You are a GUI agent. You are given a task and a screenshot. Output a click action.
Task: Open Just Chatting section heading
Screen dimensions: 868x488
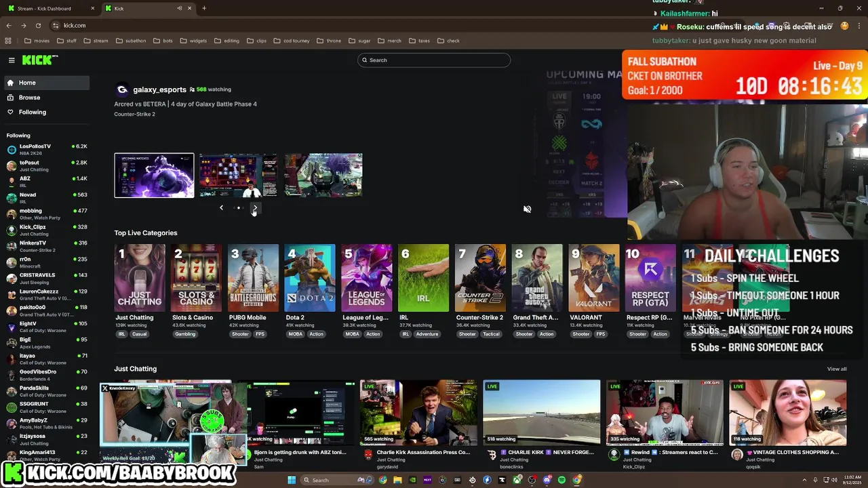coord(136,369)
